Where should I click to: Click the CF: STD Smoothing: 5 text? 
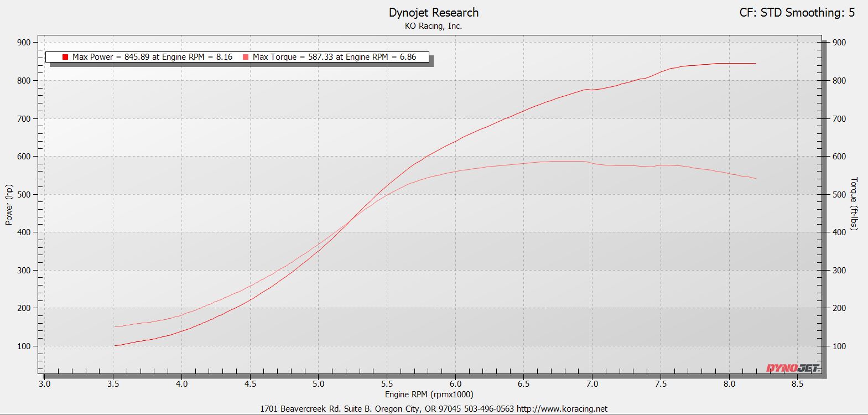(x=797, y=13)
